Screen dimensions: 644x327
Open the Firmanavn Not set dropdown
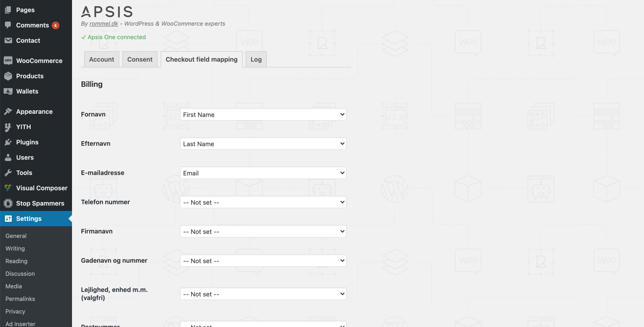[263, 232]
